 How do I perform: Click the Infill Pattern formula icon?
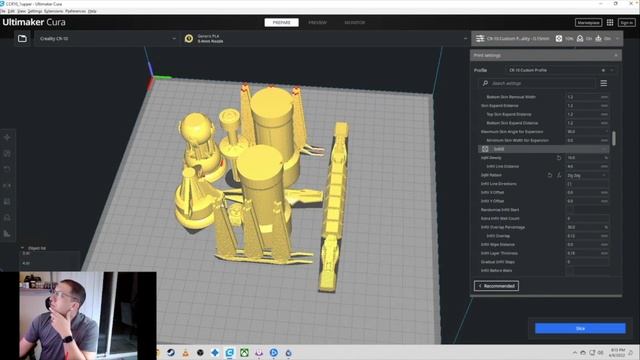click(x=559, y=175)
